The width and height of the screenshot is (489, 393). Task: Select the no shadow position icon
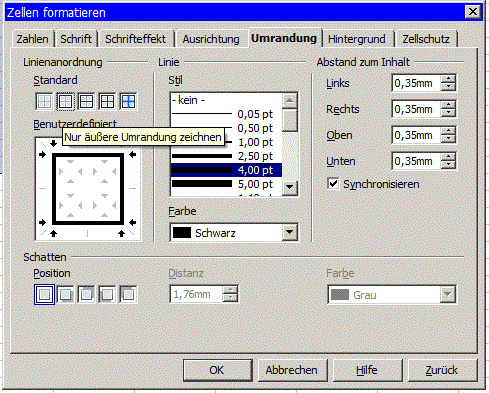coord(44,294)
